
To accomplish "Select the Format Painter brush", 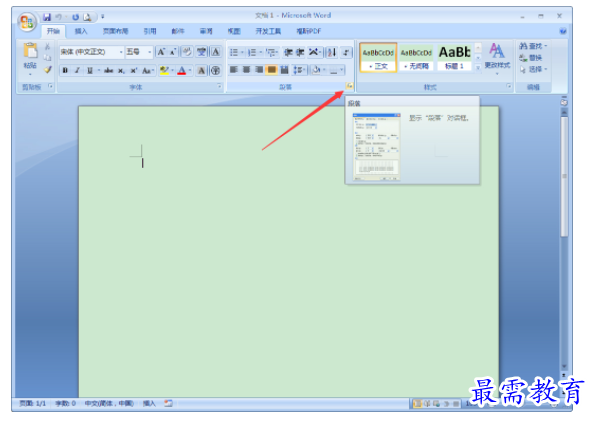I will pos(48,69).
